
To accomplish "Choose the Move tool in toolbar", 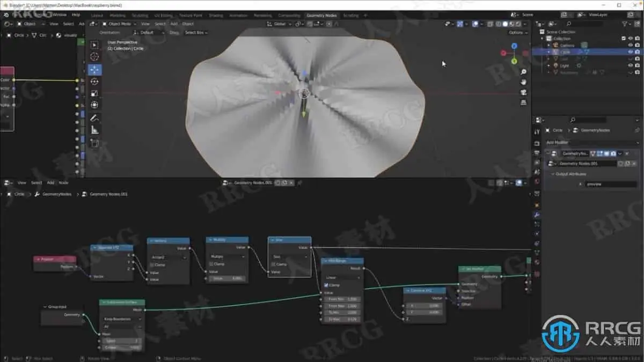I will pos(94,70).
